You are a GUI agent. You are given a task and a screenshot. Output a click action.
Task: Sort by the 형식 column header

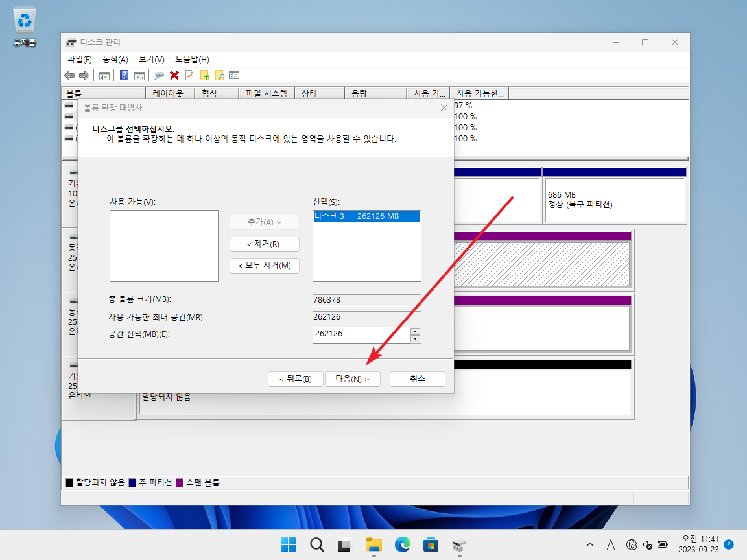(x=217, y=93)
